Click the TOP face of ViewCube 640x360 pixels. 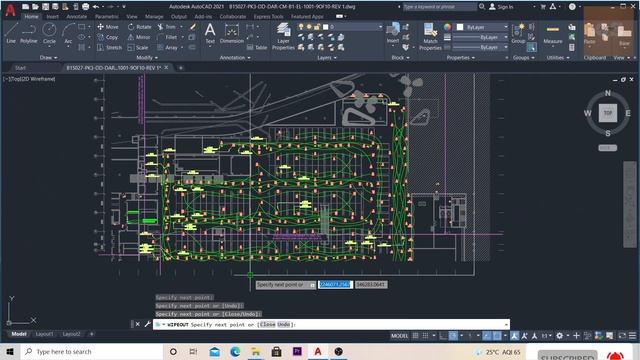[x=608, y=113]
